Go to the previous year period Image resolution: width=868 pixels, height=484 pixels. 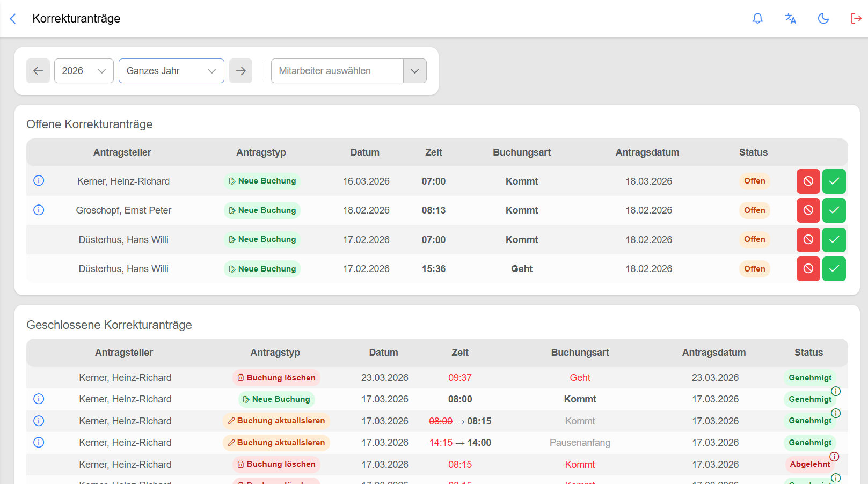click(x=38, y=71)
